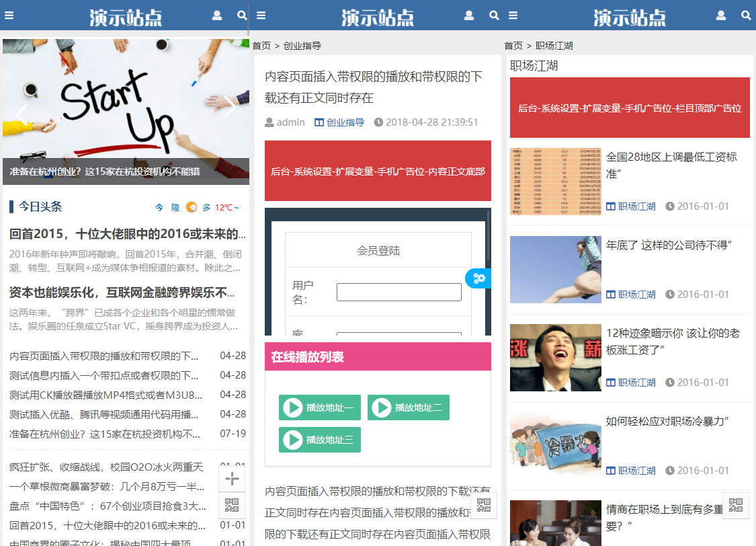Click 首页 breadcrumb in right panel
This screenshot has height=546, width=756.
click(513, 46)
